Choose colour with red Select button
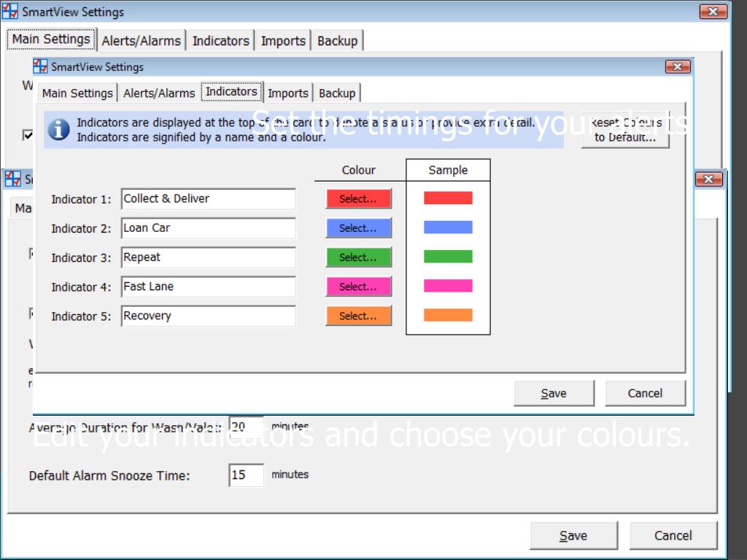The width and height of the screenshot is (747, 560). coord(359,198)
